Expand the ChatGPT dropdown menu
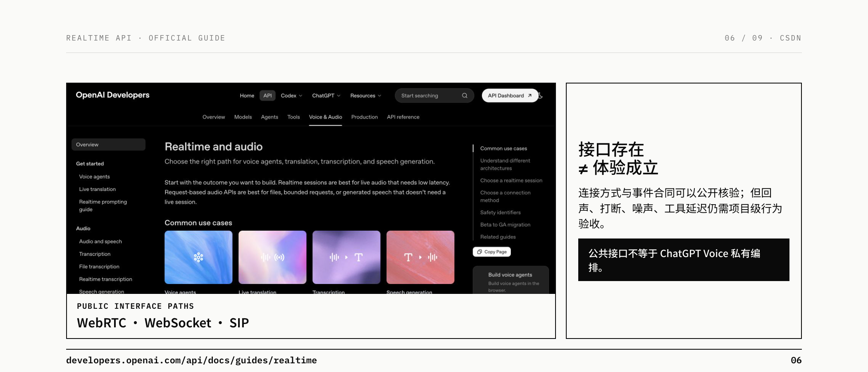Screen dimensions: 868x372 pyautogui.click(x=326, y=95)
